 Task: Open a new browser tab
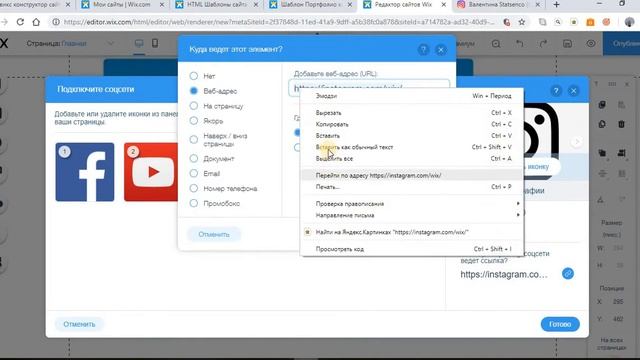coord(556,5)
